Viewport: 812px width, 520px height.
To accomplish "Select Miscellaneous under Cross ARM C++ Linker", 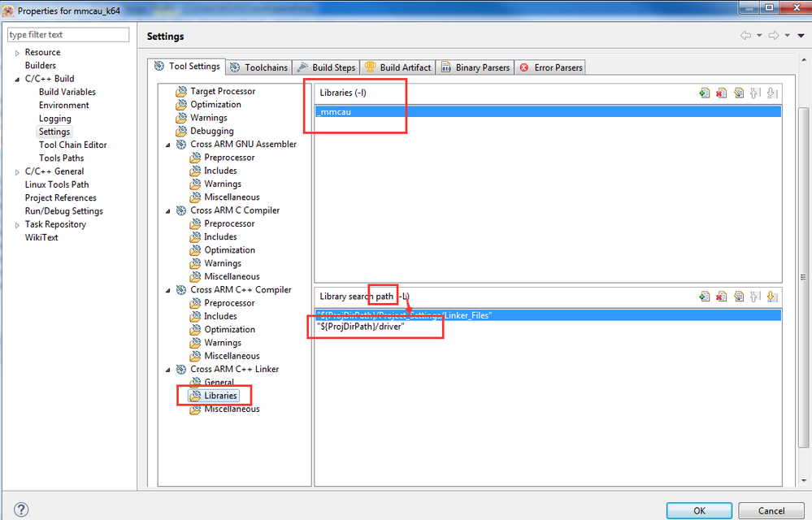I will click(232, 409).
